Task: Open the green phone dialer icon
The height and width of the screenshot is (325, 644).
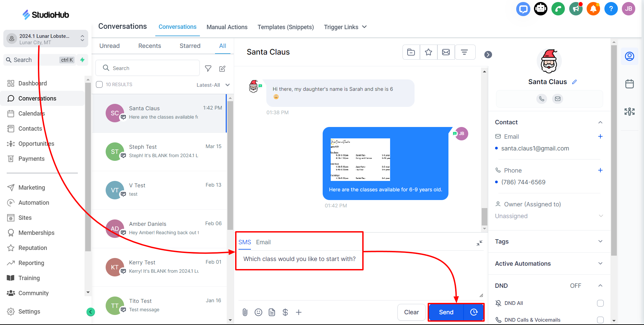Action: click(x=558, y=9)
